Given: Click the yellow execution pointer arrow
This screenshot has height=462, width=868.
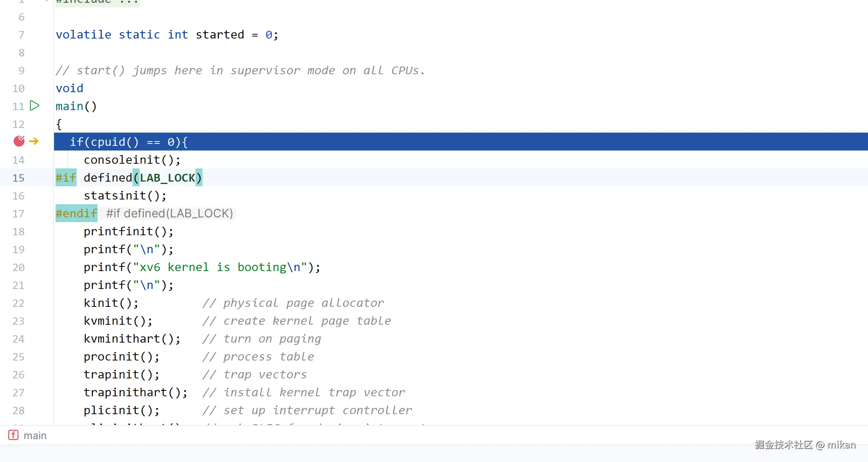Looking at the screenshot, I should coord(34,141).
